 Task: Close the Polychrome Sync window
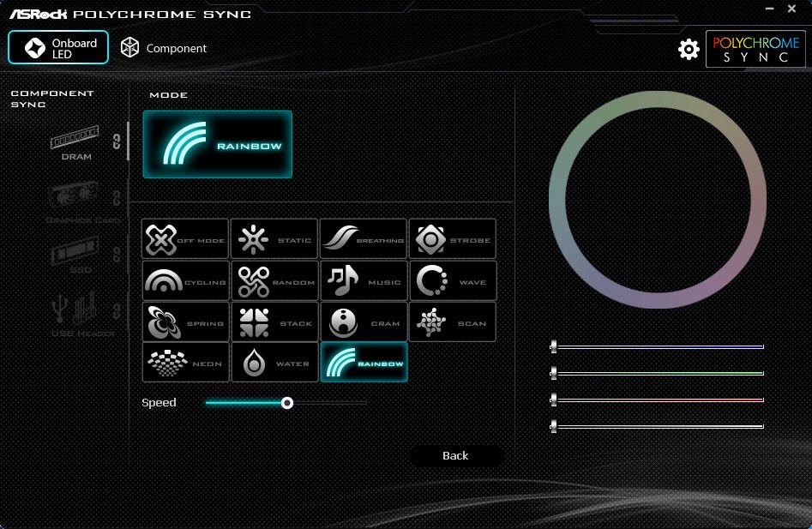(x=791, y=9)
